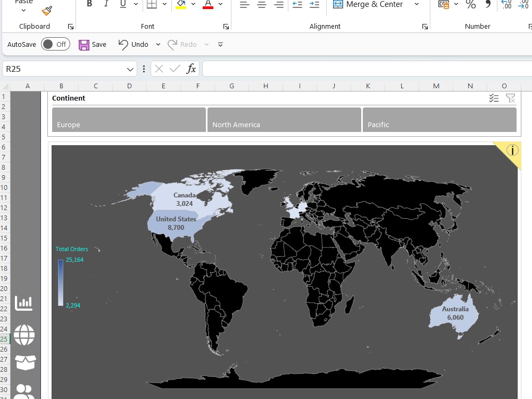Filter slicer by Europe

tap(129, 120)
